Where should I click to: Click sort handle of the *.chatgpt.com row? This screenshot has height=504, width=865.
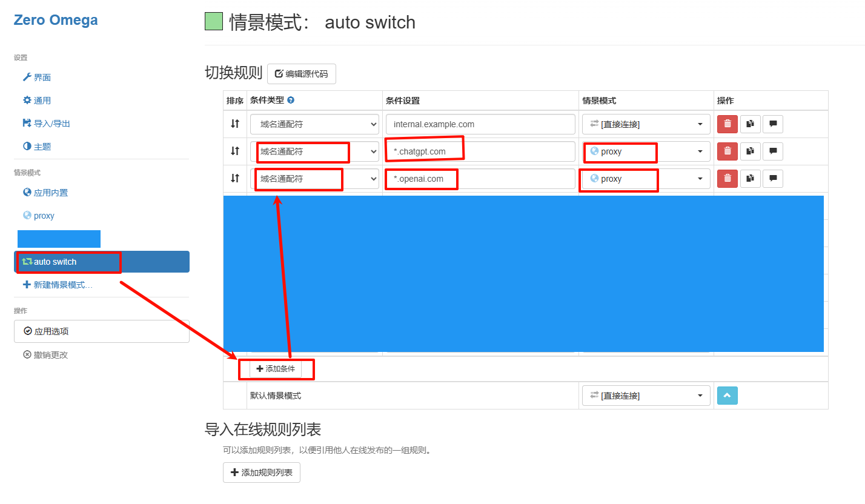click(x=235, y=151)
